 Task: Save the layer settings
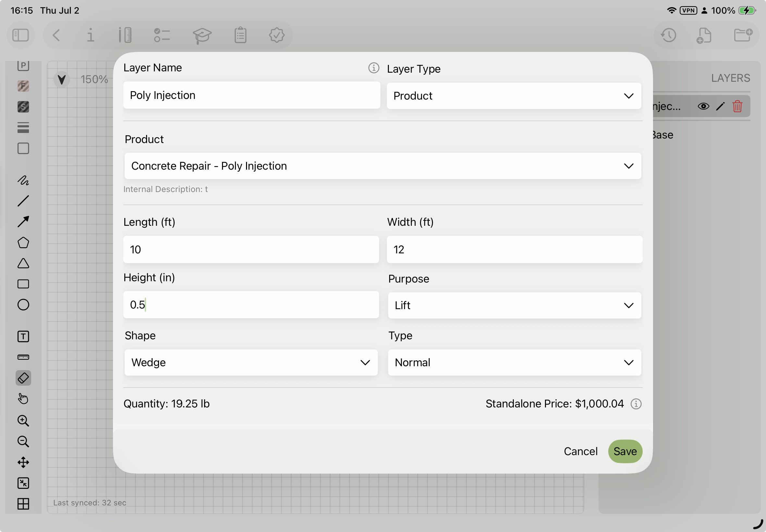click(625, 451)
